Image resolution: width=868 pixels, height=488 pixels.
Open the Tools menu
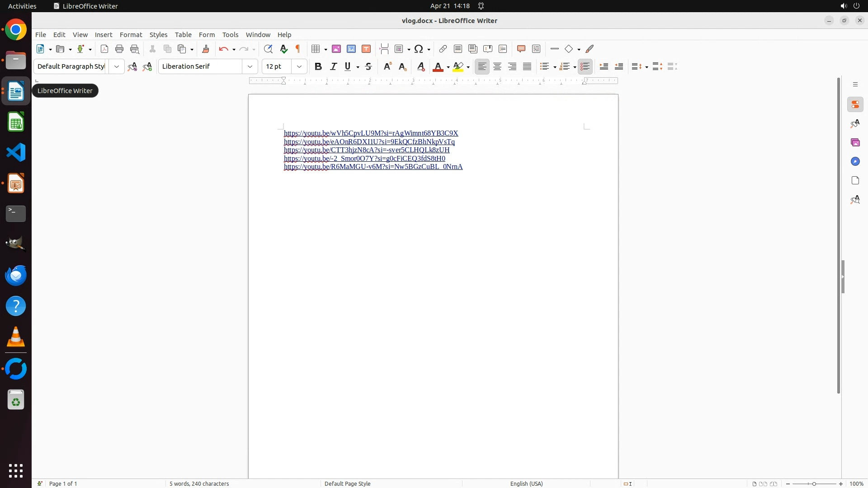[230, 35]
